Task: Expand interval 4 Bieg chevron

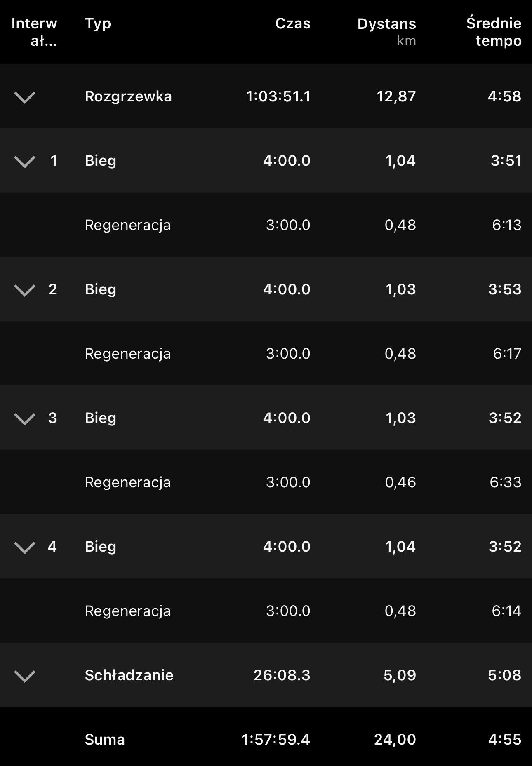Action: pyautogui.click(x=25, y=547)
